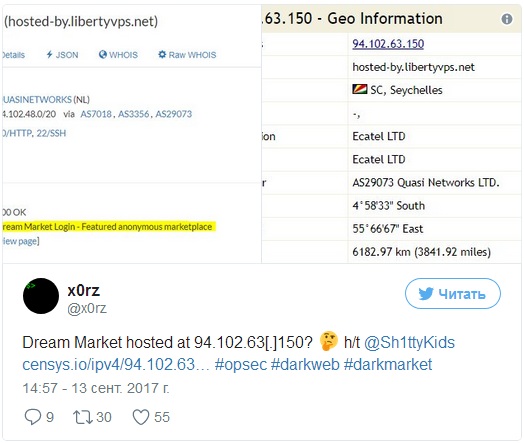Image resolution: width=524 pixels, height=443 pixels.
Task: Open the AS29073 route link
Action: (174, 114)
